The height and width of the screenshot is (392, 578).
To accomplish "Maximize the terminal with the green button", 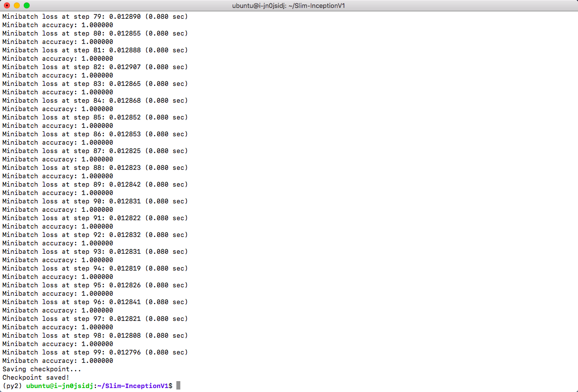I will click(27, 5).
